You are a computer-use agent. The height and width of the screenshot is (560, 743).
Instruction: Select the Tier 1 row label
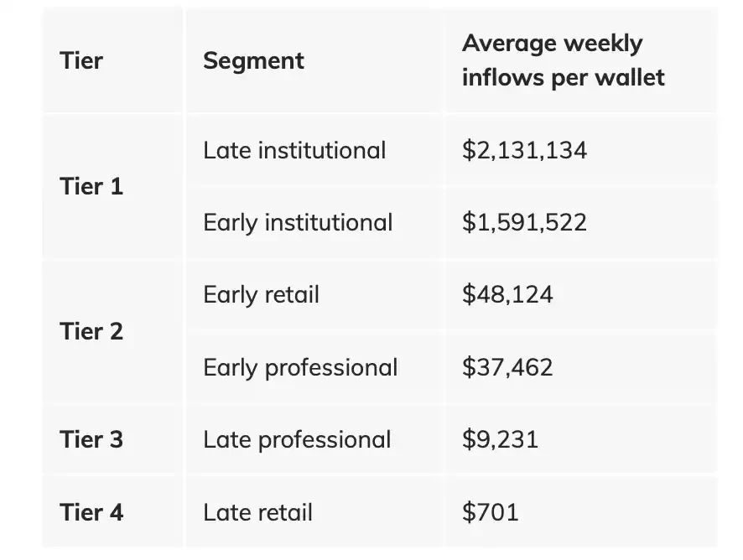91,186
